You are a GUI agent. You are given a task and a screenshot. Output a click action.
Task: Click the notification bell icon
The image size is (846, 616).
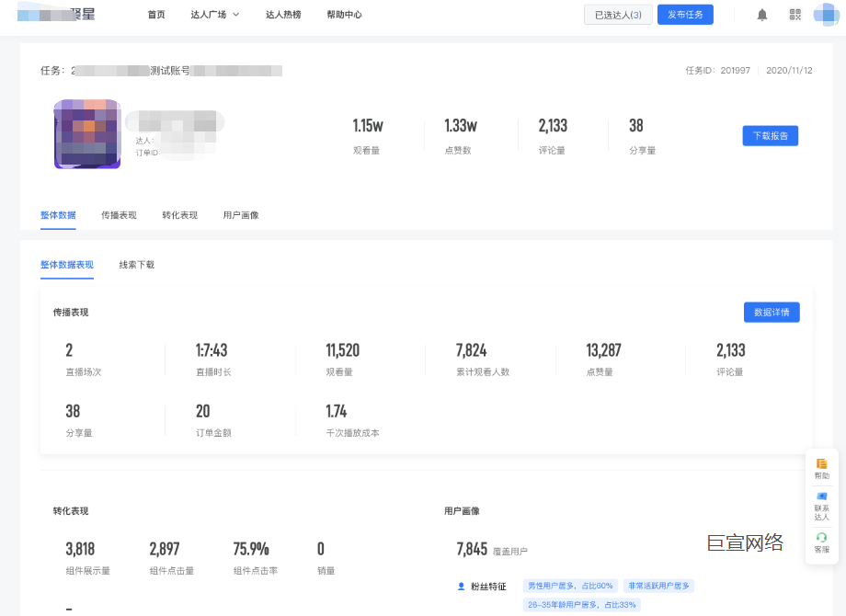[762, 15]
